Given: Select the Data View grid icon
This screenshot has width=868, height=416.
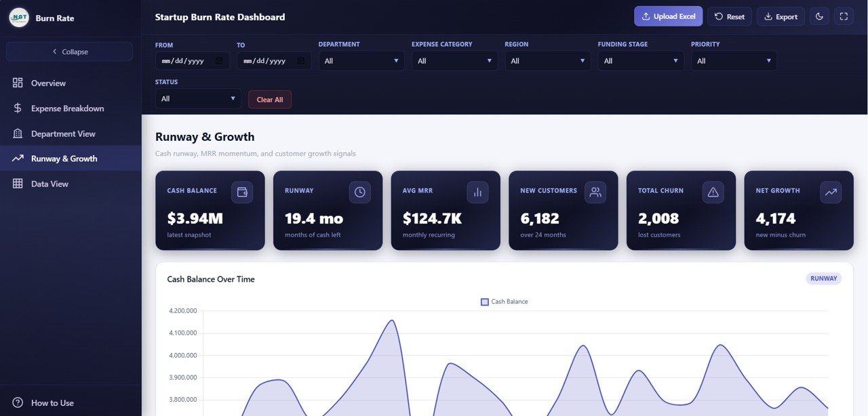Looking at the screenshot, I should (x=18, y=183).
